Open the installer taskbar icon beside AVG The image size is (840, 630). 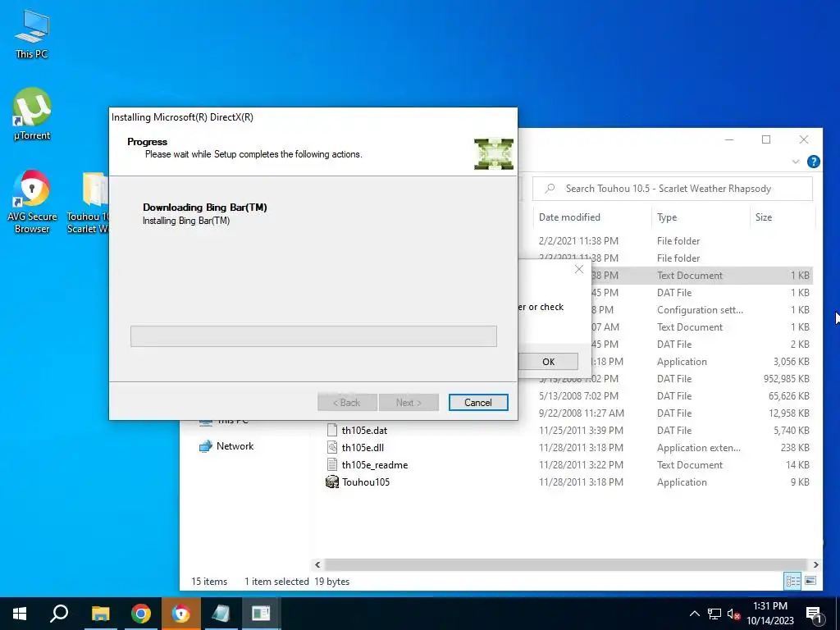[x=221, y=614]
